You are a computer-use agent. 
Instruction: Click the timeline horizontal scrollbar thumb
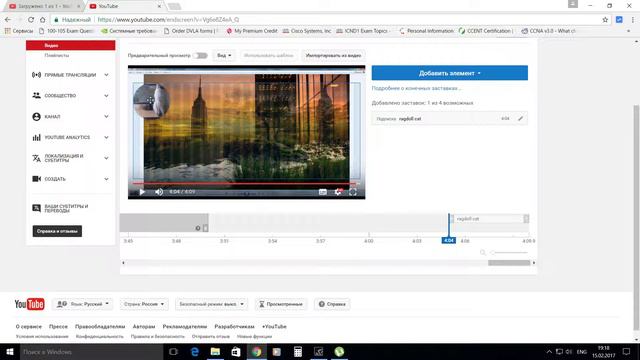[509, 263]
